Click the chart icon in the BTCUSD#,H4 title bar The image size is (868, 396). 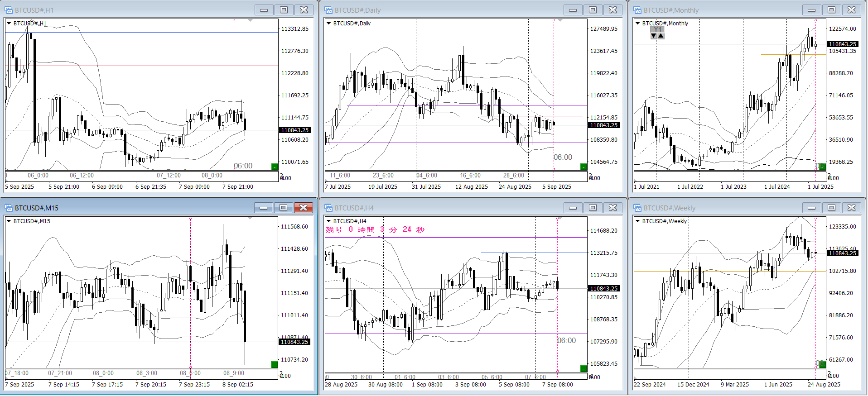pyautogui.click(x=329, y=208)
